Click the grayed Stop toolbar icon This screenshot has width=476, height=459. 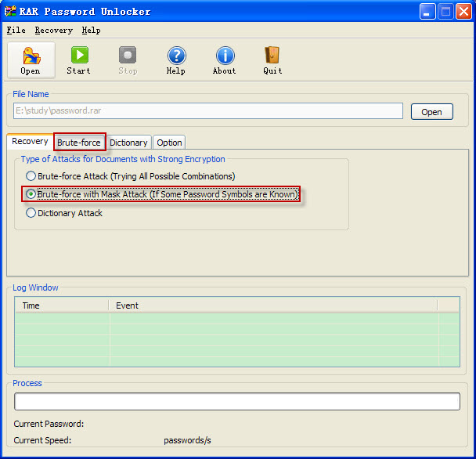pos(128,60)
